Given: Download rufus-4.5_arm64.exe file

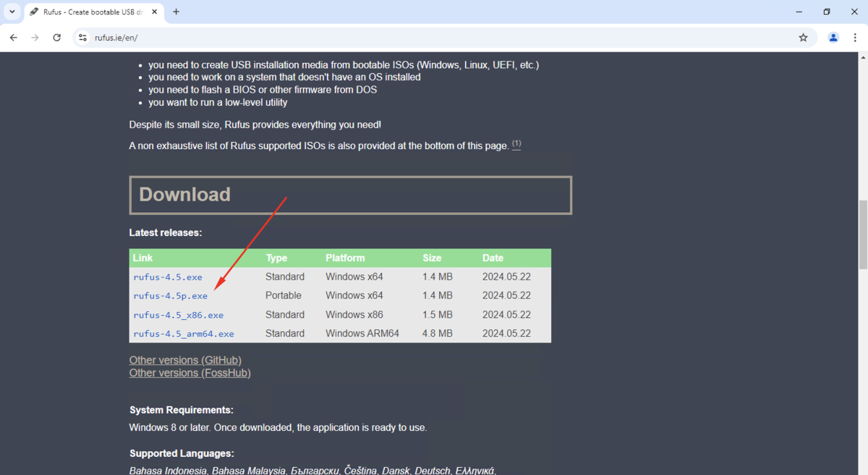Looking at the screenshot, I should click(184, 334).
